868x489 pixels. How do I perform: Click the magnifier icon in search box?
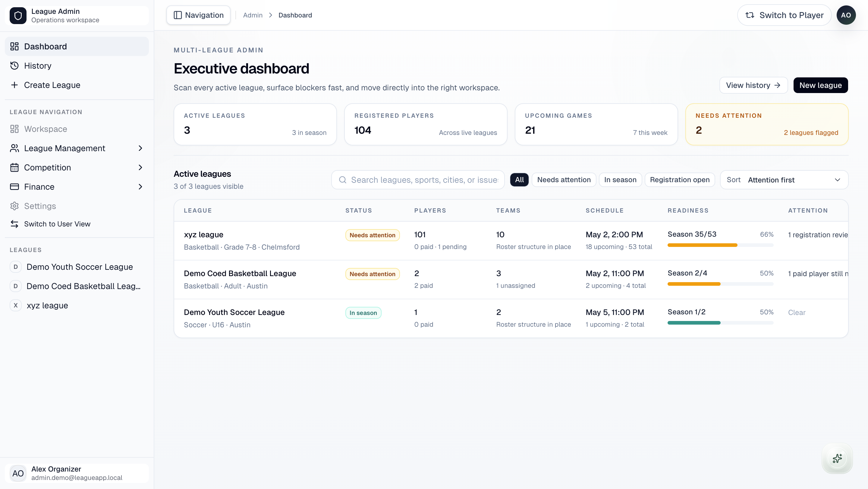343,180
